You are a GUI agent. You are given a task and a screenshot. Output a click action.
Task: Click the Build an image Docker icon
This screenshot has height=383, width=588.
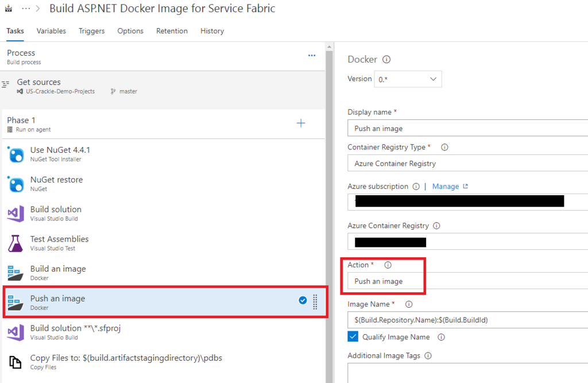point(16,273)
